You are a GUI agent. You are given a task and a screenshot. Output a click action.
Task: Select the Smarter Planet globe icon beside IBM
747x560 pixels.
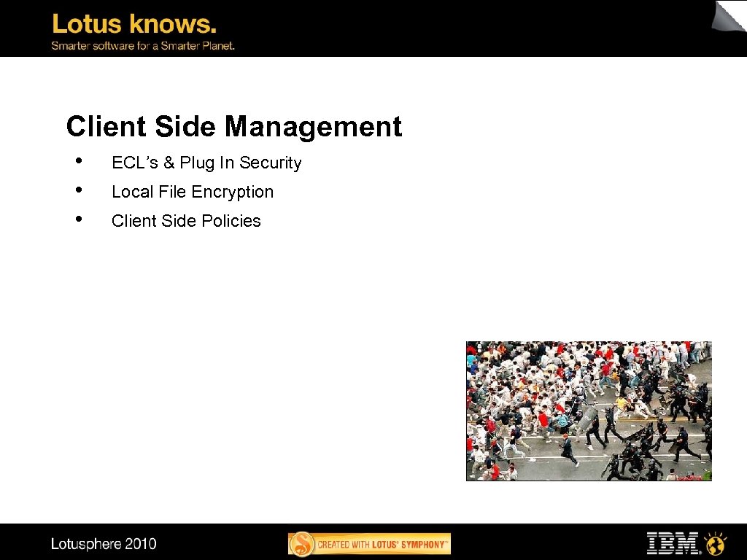coord(716,543)
